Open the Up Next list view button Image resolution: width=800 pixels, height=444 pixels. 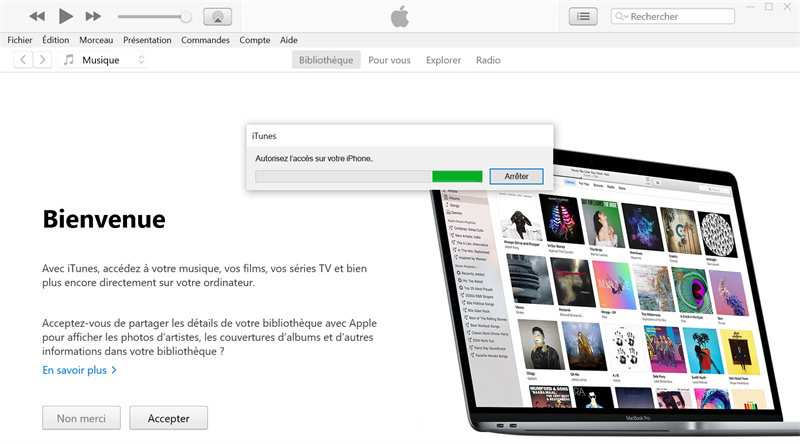(583, 17)
